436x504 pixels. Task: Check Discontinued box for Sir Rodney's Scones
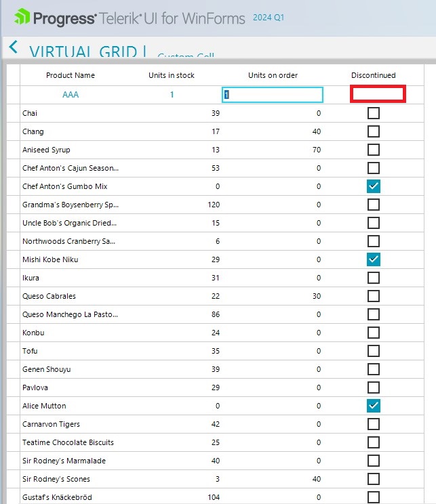pos(373,479)
